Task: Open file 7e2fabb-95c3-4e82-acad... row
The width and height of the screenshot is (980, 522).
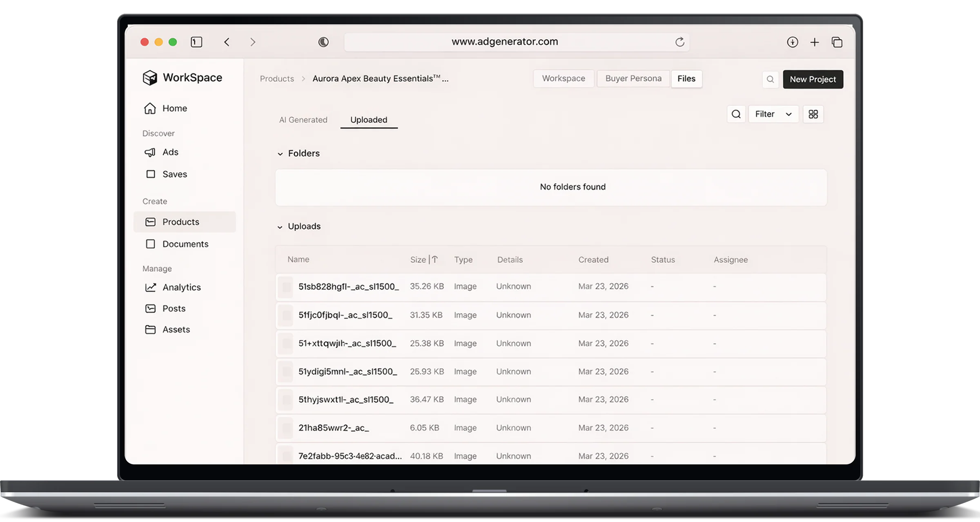Action: click(x=551, y=455)
